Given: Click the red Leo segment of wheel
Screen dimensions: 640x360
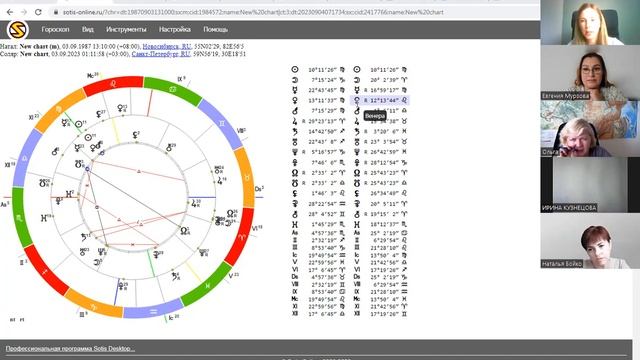Looking at the screenshot, I should click(x=113, y=83).
